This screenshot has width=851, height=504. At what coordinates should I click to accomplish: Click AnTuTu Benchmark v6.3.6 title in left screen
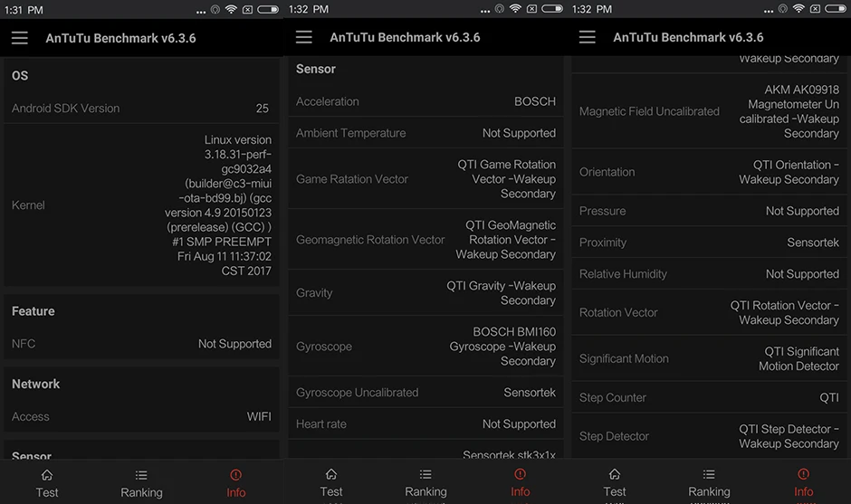pos(120,38)
